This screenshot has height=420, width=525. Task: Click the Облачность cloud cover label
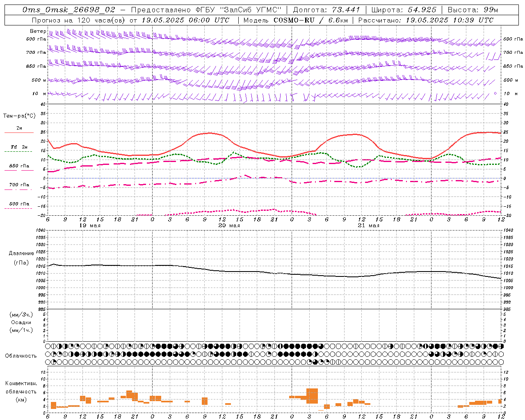click(21, 356)
